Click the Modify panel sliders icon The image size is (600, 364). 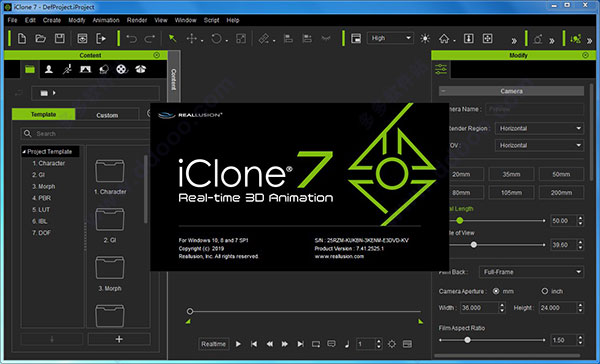[441, 69]
